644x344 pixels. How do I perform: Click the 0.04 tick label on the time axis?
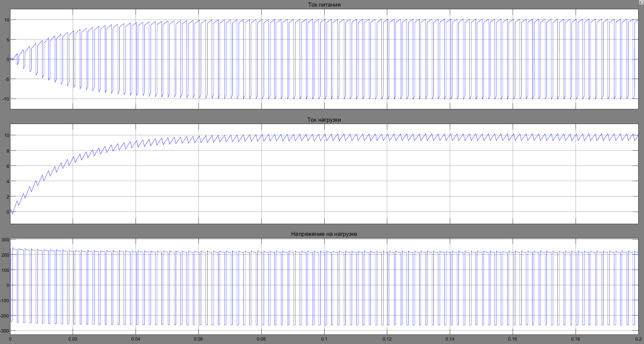pos(136,339)
